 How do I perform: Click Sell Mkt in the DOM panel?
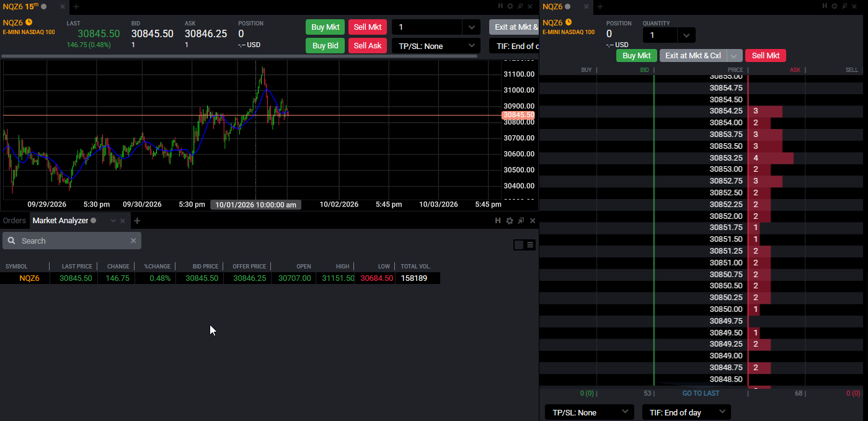766,56
